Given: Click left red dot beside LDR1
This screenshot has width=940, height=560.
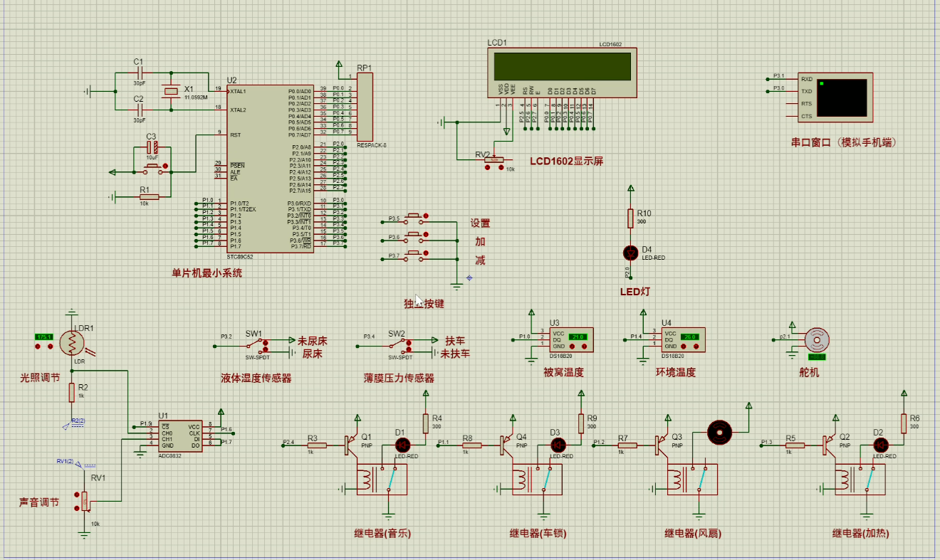Looking at the screenshot, I should [x=38, y=346].
